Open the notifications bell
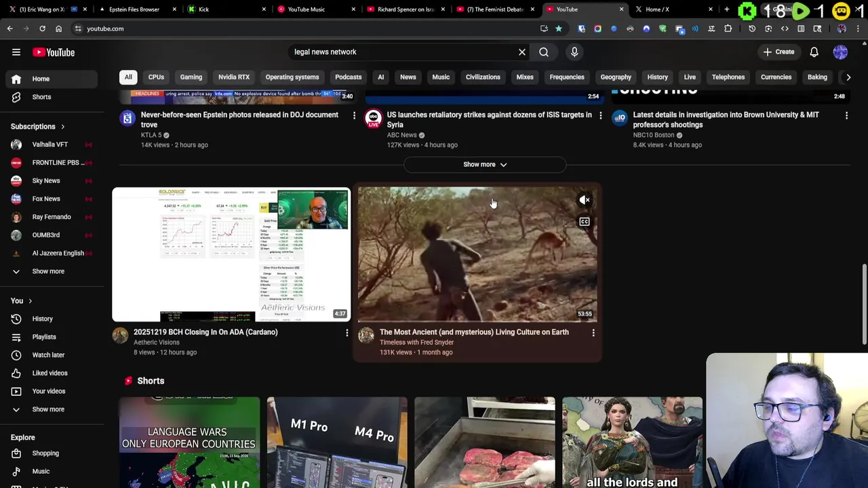This screenshot has height=488, width=868. click(814, 52)
